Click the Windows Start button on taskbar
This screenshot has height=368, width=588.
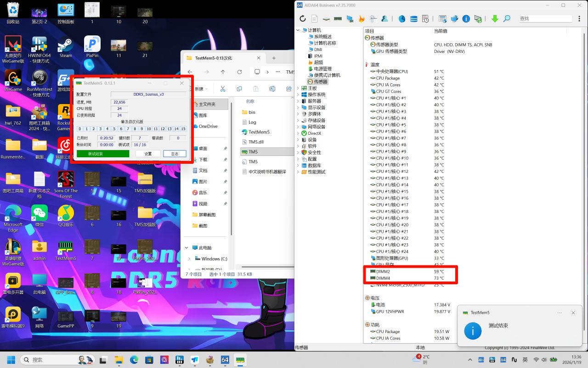pyautogui.click(x=10, y=360)
